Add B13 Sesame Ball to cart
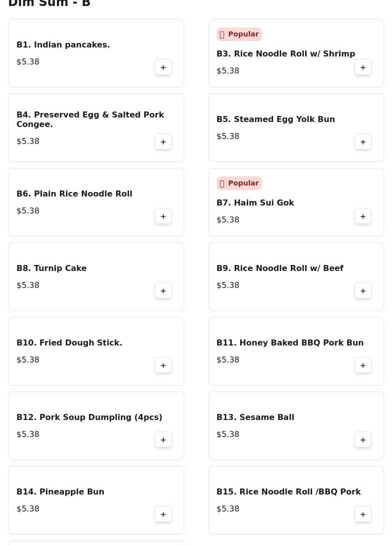This screenshot has width=392, height=545. coord(363,440)
